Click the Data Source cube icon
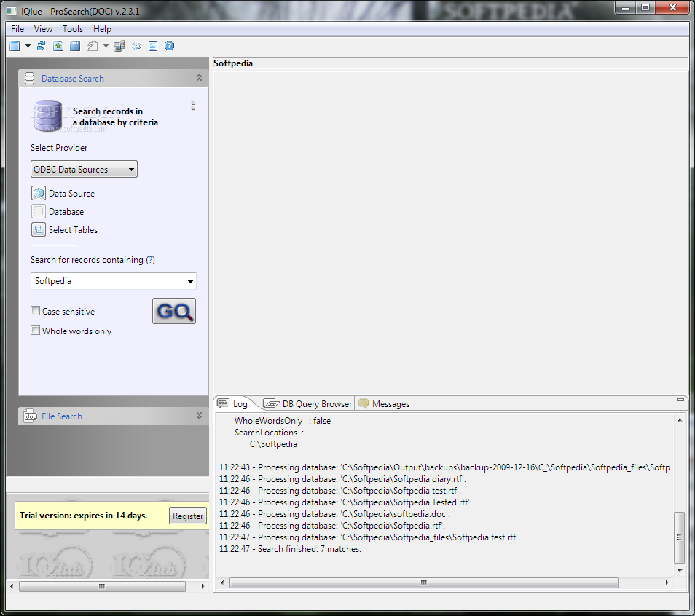Image resolution: width=695 pixels, height=616 pixels. [x=39, y=193]
